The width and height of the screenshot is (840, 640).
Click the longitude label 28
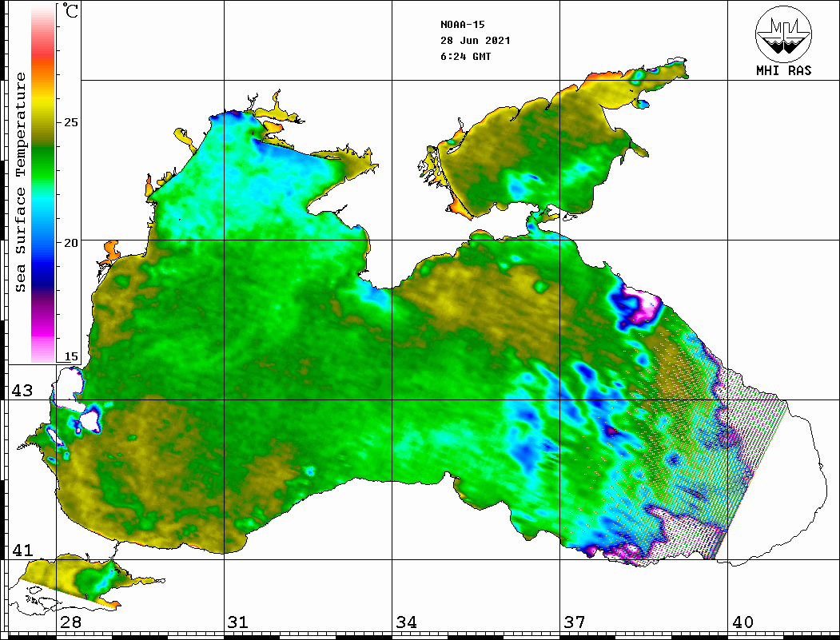click(x=70, y=622)
